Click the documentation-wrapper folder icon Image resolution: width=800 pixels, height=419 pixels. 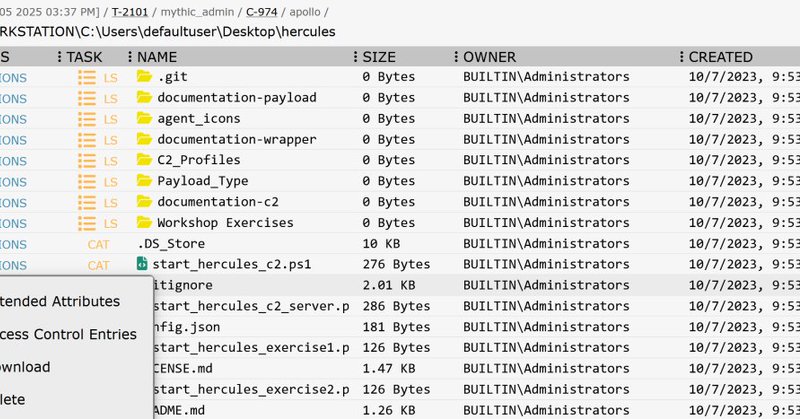(x=144, y=139)
